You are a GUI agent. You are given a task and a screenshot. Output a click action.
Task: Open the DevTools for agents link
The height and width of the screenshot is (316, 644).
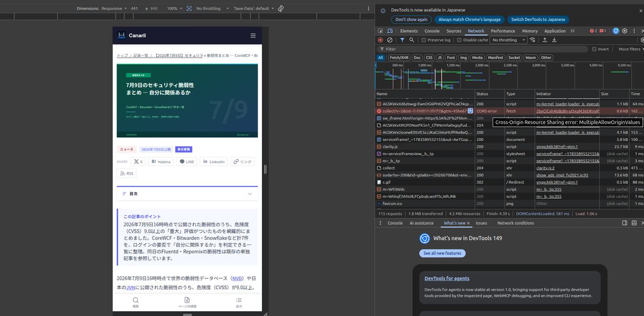pyautogui.click(x=447, y=278)
